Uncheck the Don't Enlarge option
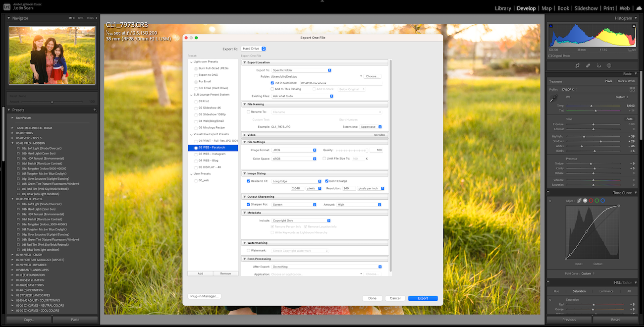Viewport: 644px width, 327px height. (x=325, y=181)
